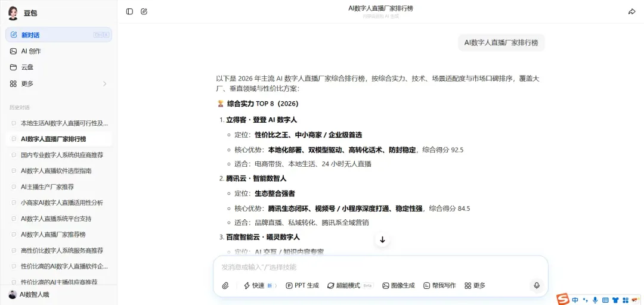Viewport: 644px width, 305px height.
Task: Click the trophy icon beside 综合实力 TOP 8
Action: click(221, 104)
